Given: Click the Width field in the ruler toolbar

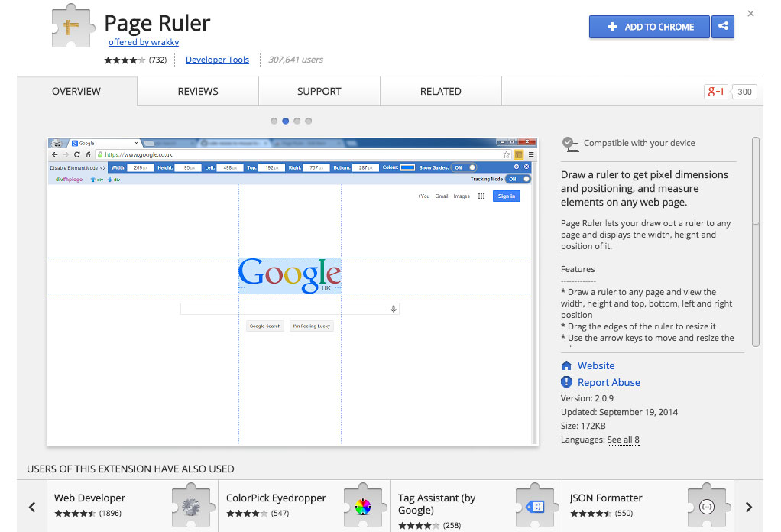Looking at the screenshot, I should (140, 168).
